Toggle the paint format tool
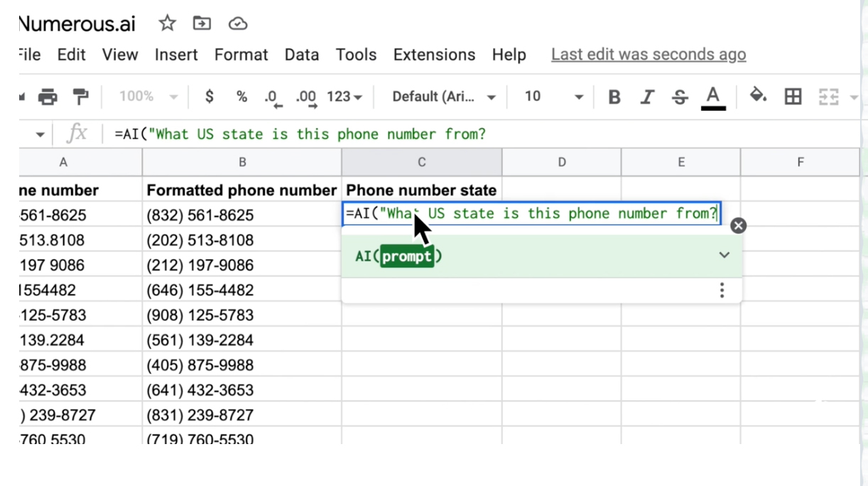 [80, 96]
